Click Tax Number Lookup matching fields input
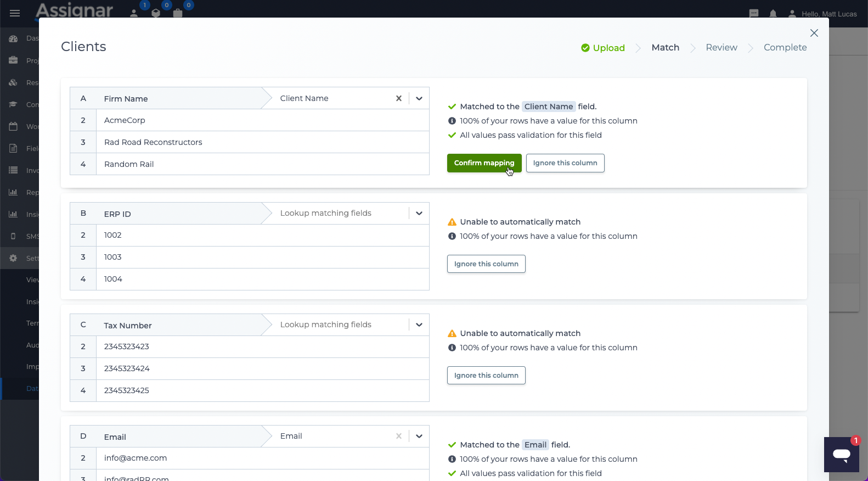This screenshot has width=868, height=481. tap(340, 325)
